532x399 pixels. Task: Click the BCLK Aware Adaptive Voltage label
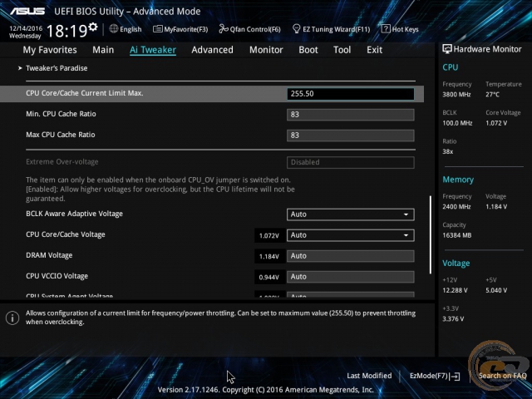(74, 214)
